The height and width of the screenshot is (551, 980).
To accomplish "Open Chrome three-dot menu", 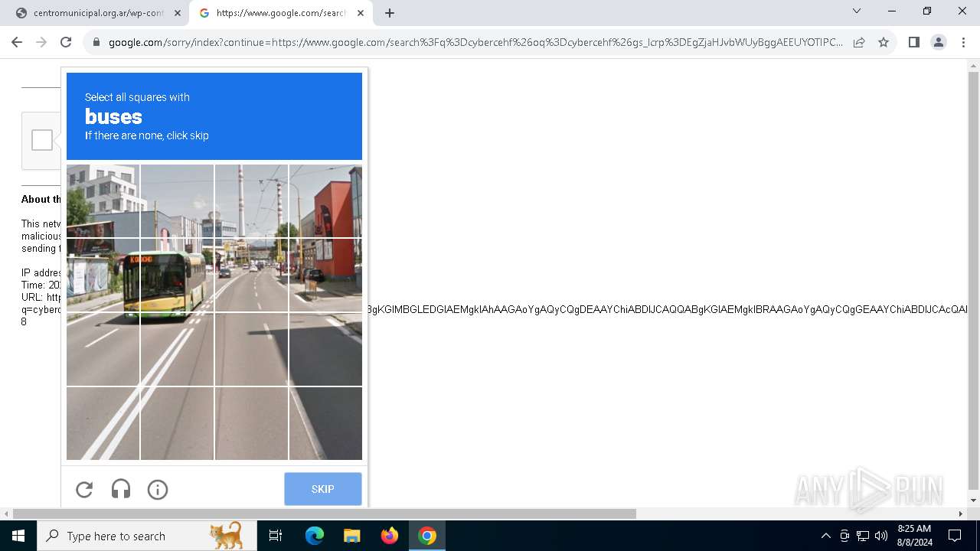I will 963,42.
